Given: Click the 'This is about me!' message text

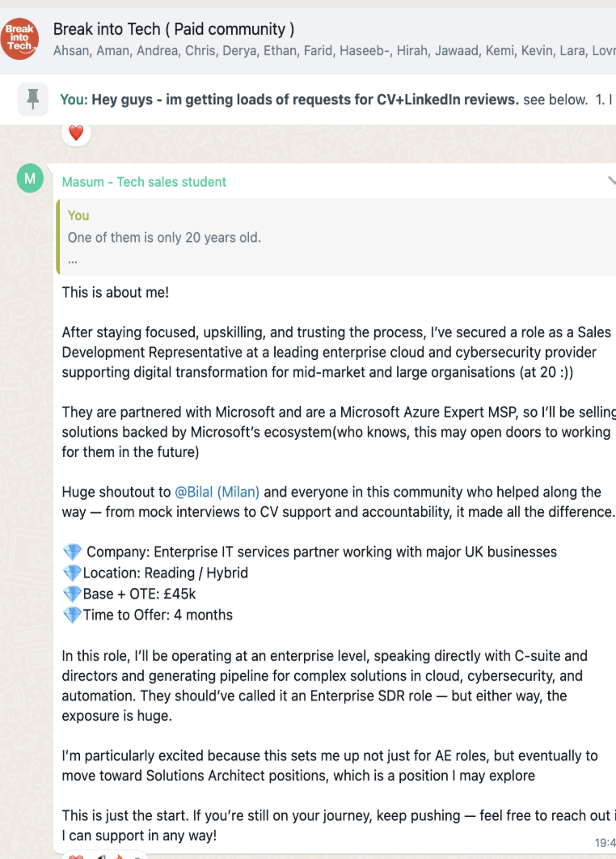Looking at the screenshot, I should [x=115, y=292].
